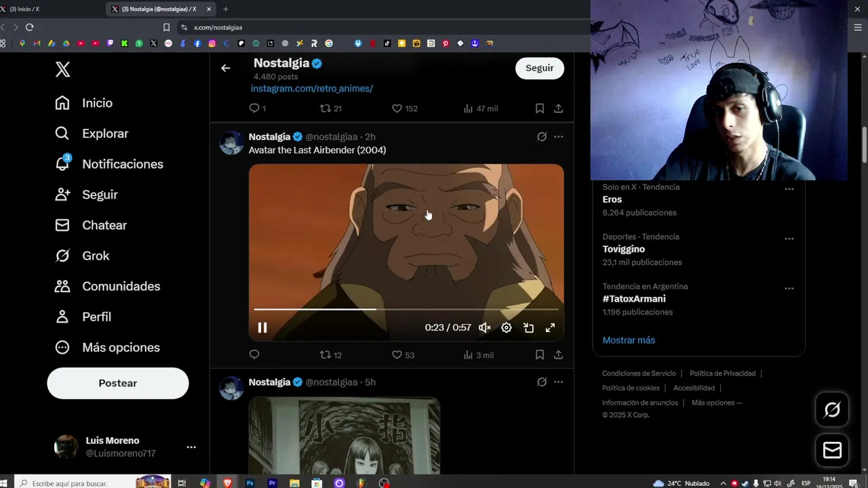The width and height of the screenshot is (868, 488).
Task: Click the page vertical scrollbar
Action: pyautogui.click(x=865, y=145)
